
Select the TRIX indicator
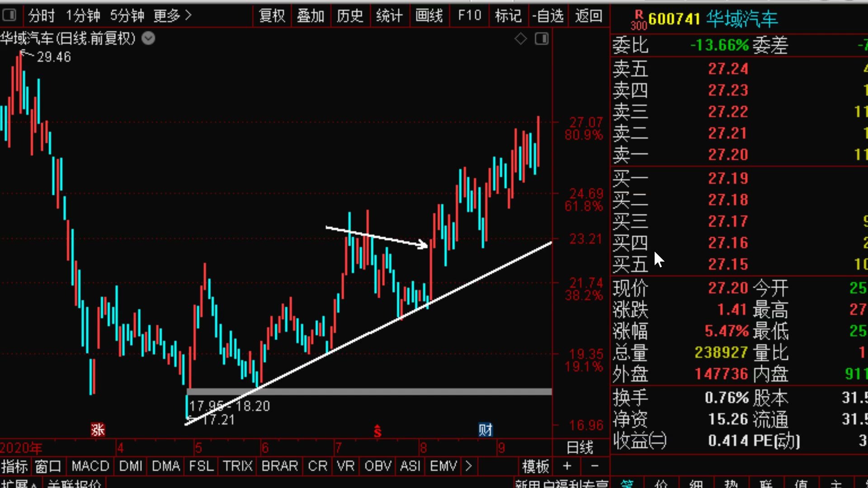pyautogui.click(x=238, y=466)
